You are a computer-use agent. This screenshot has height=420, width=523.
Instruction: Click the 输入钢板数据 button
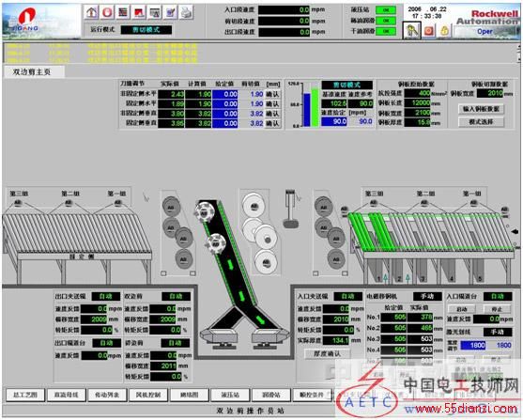click(481, 109)
